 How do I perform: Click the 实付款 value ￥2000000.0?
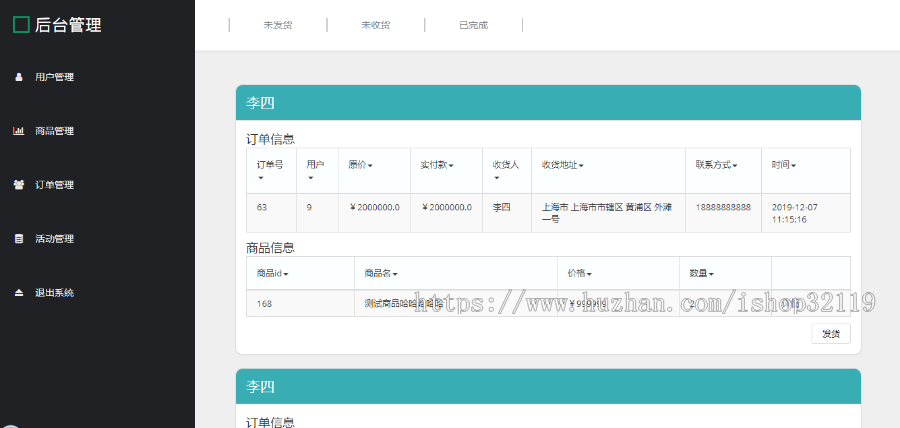447,207
